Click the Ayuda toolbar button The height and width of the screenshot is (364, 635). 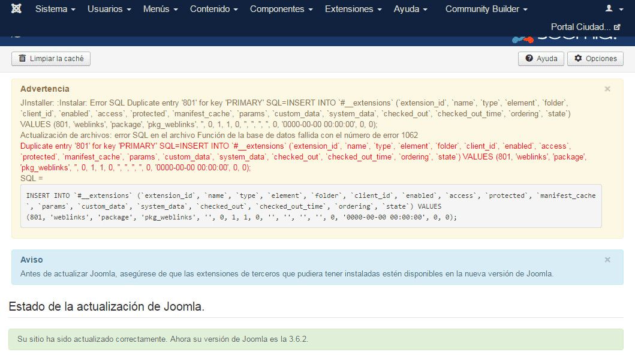coord(541,59)
